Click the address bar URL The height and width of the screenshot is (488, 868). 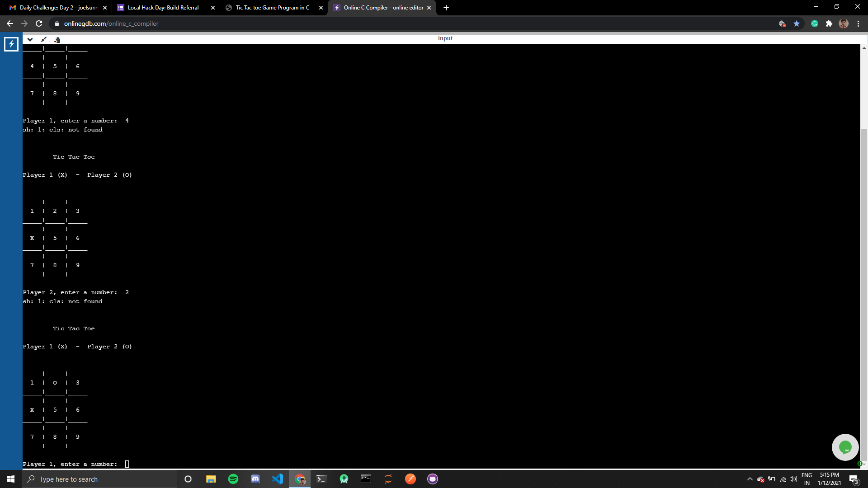click(x=111, y=23)
